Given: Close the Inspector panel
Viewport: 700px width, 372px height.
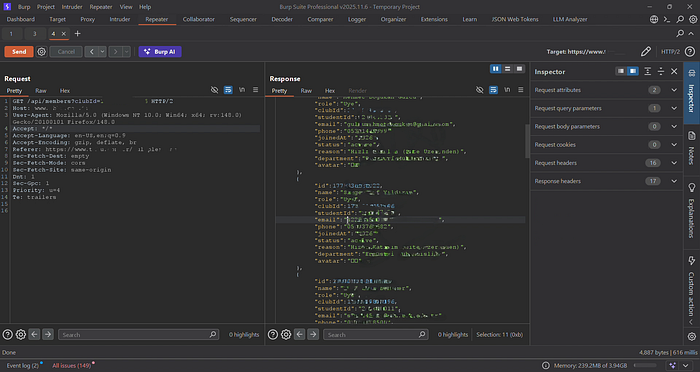Looking at the screenshot, I should [674, 71].
